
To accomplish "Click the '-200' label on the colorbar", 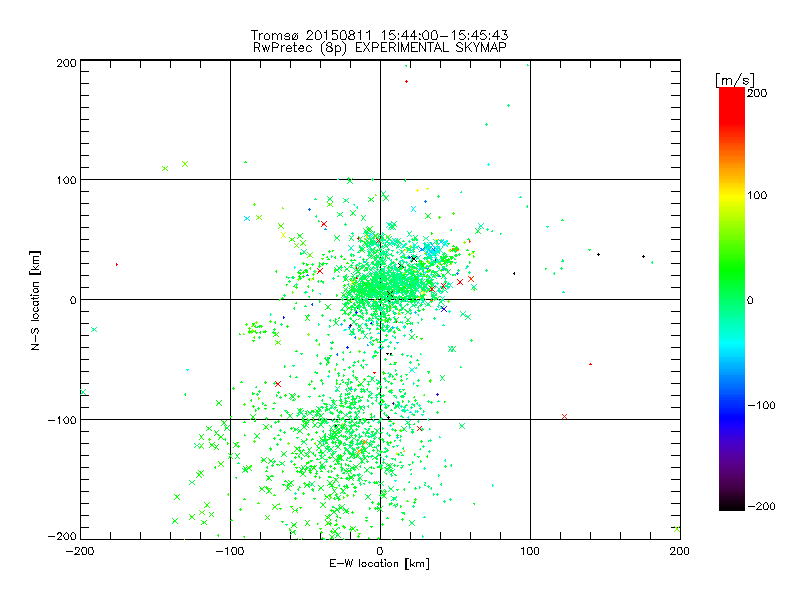I will 761,506.
